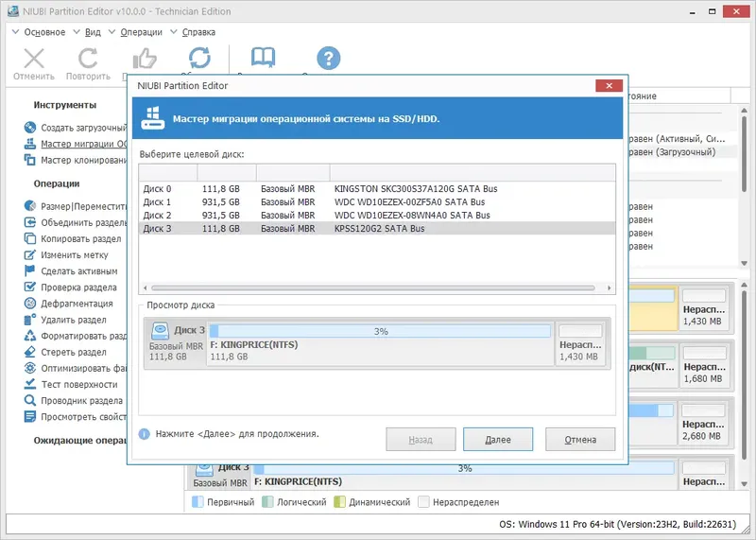The height and width of the screenshot is (540, 756).
Task: Click Просмотреть свойства icon
Action: click(x=30, y=416)
